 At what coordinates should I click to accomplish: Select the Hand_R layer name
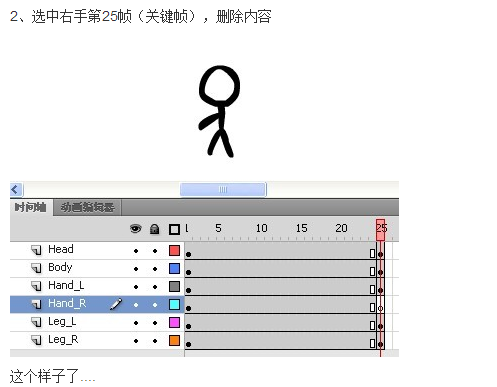67,304
